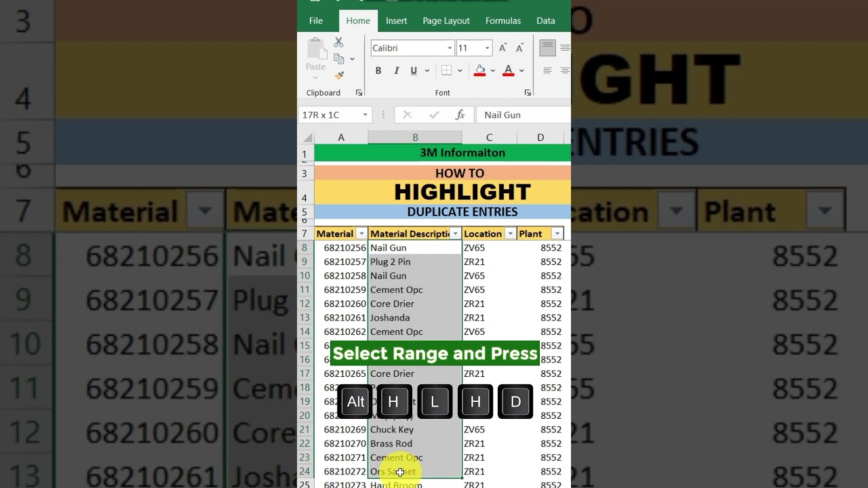Open the Material Description filter dropdown
This screenshot has height=488, width=868.
[456, 234]
